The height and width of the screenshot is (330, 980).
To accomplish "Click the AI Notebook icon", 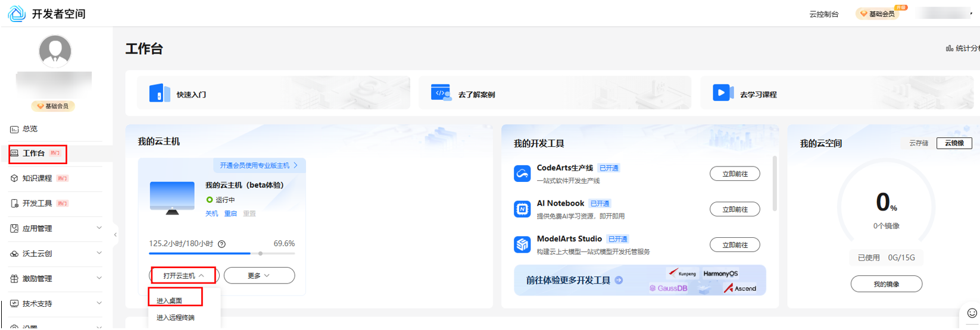I will click(x=522, y=209).
